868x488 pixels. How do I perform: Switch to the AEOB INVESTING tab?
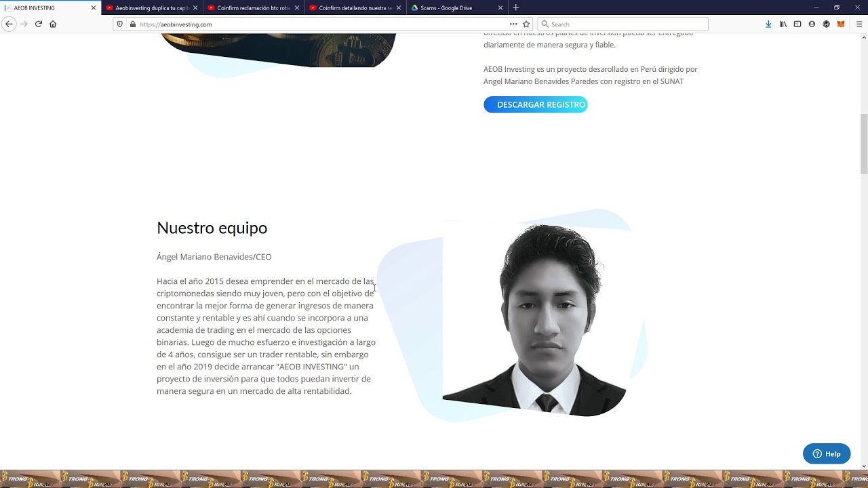pos(51,7)
